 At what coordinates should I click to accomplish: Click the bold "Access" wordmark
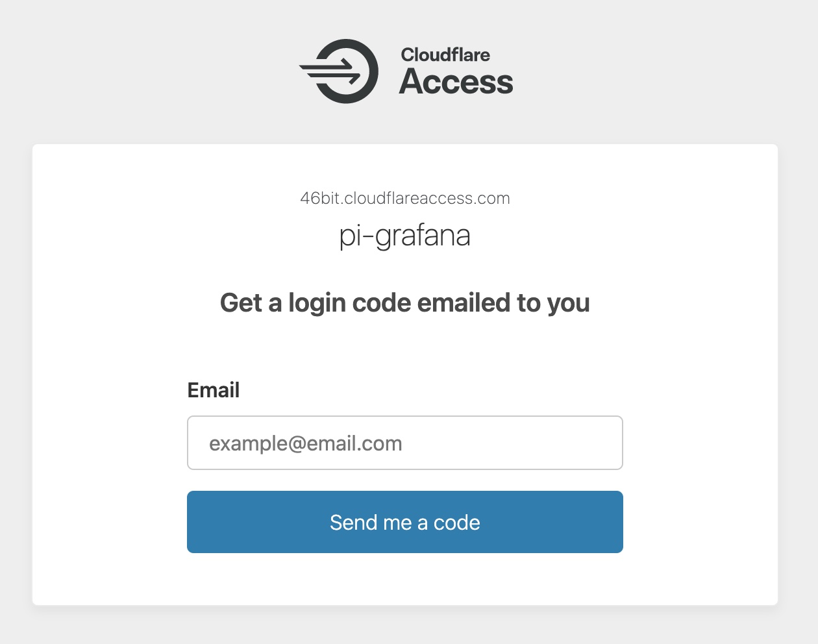pyautogui.click(x=456, y=82)
